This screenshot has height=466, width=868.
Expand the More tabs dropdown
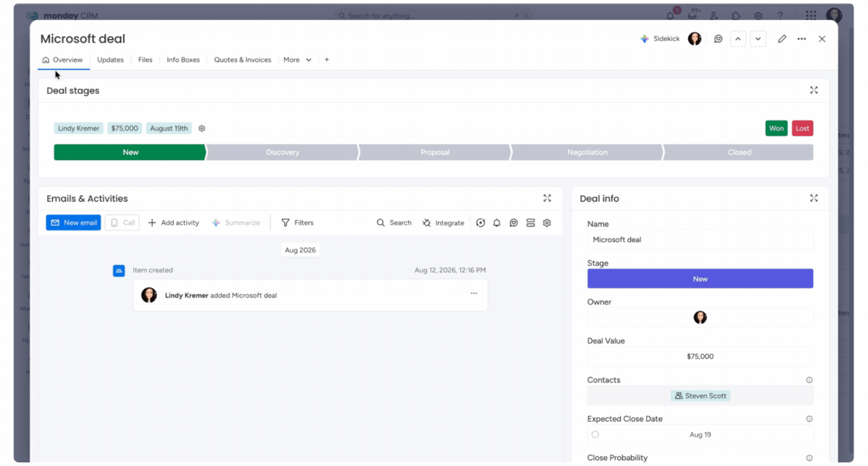[x=298, y=60]
